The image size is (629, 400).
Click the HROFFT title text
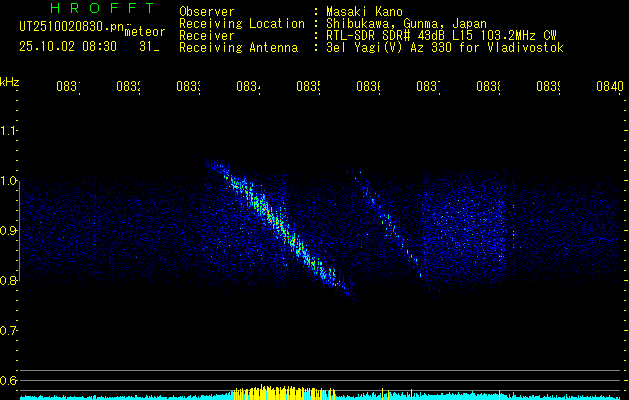tap(103, 8)
